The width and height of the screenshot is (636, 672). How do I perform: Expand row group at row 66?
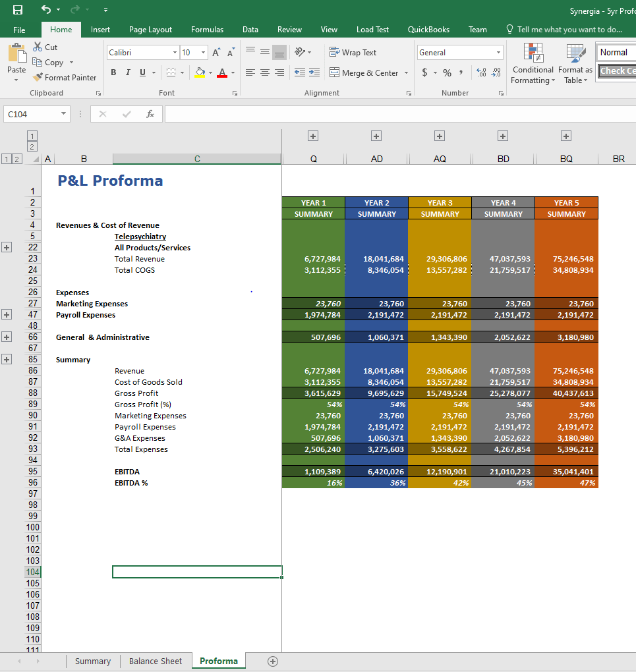pos(7,337)
